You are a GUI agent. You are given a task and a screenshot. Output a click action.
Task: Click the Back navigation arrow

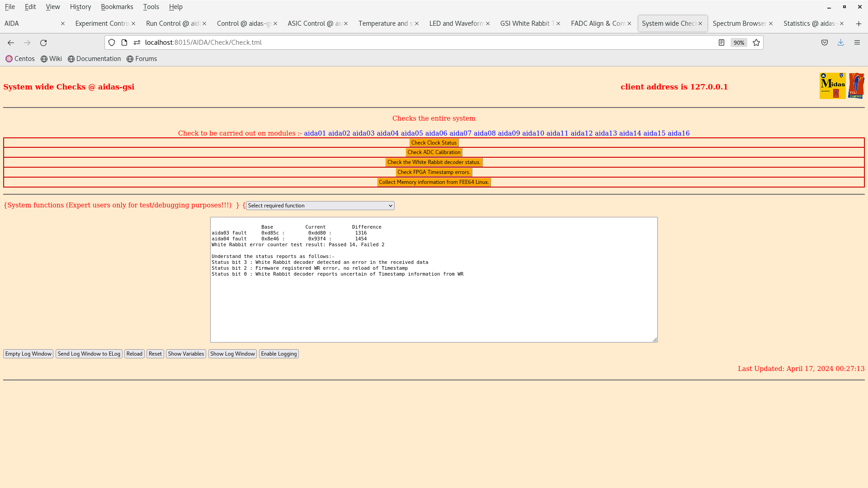coord(11,42)
